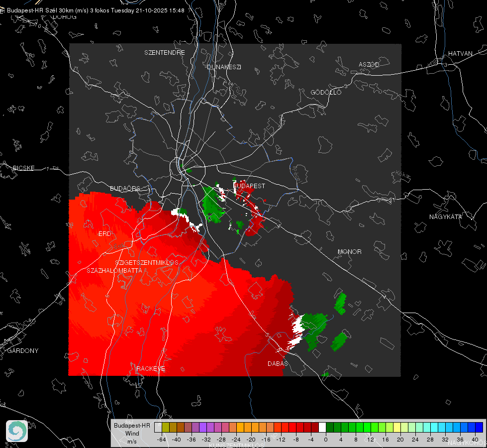Click the DUNAKESZI city label

coord(224,67)
